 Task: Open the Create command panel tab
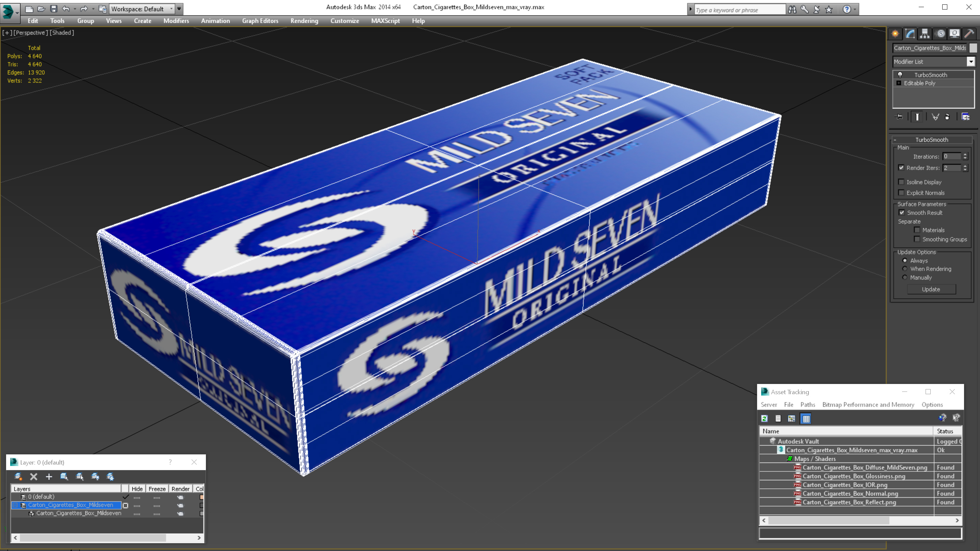pyautogui.click(x=895, y=34)
